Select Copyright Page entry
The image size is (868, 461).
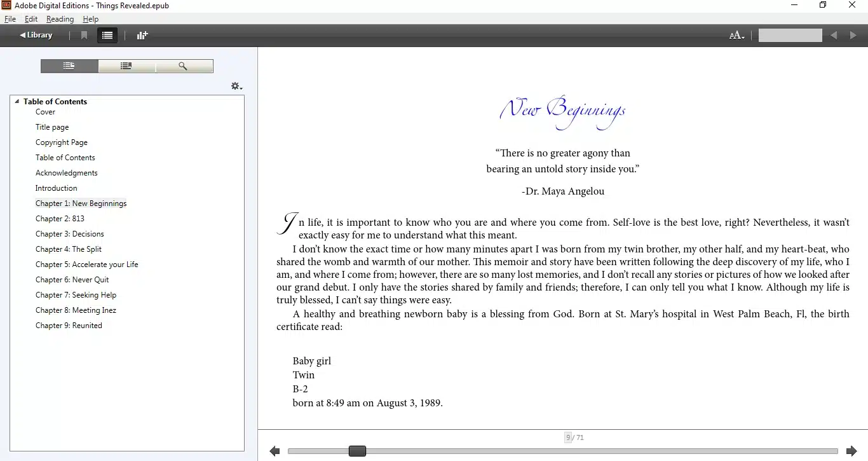coord(62,142)
